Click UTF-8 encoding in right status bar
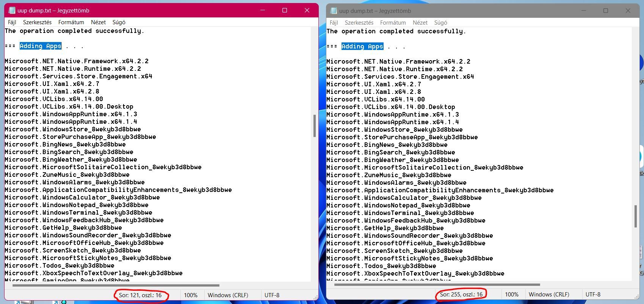The image size is (644, 304). [x=593, y=294]
